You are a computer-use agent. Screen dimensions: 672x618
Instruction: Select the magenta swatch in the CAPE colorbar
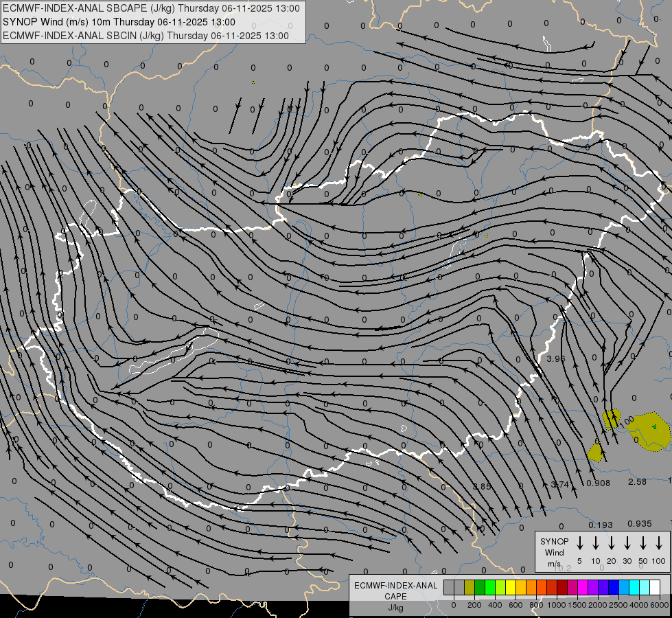click(583, 587)
